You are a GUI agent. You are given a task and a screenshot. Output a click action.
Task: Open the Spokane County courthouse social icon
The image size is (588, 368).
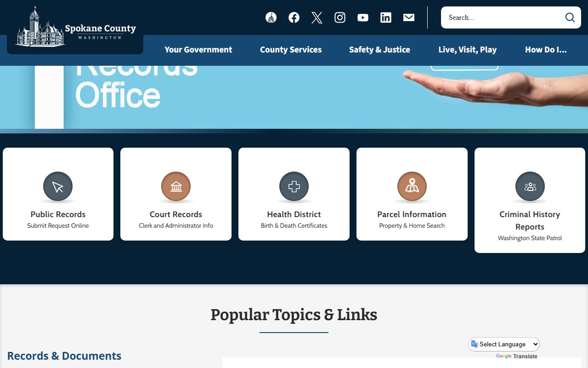271,17
